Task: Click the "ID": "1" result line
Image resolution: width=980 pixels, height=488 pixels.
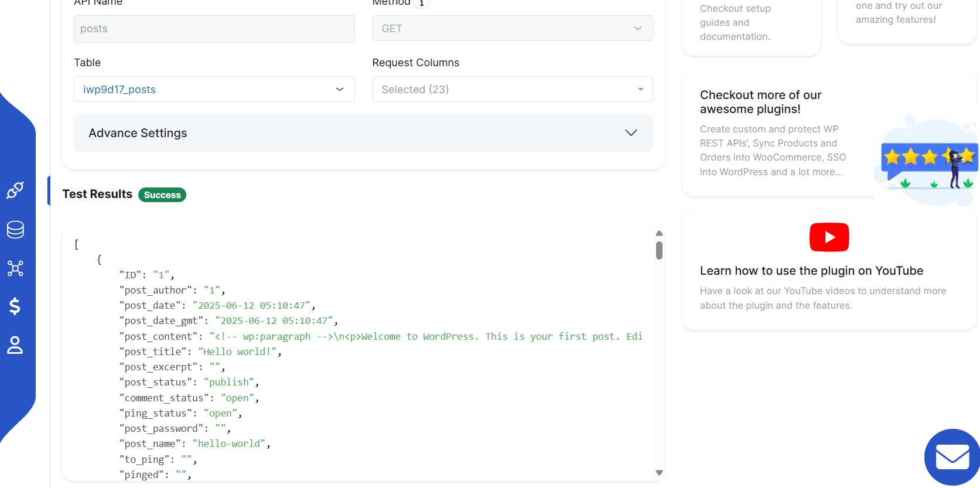Action: 147,275
